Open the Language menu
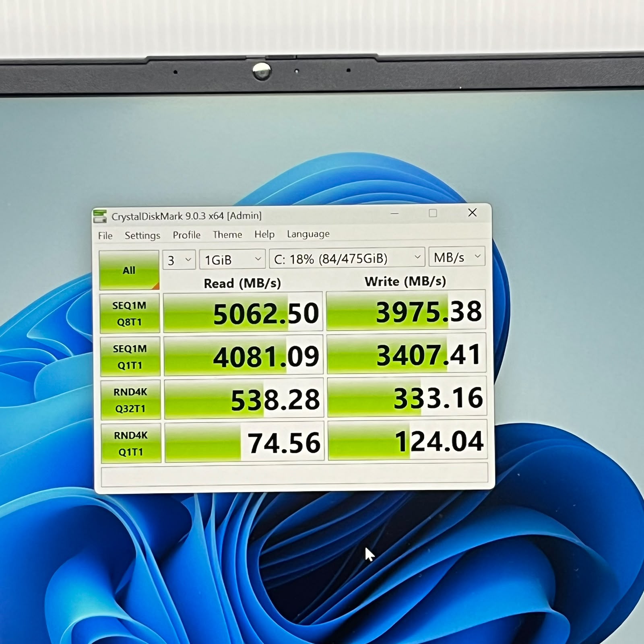 (308, 234)
